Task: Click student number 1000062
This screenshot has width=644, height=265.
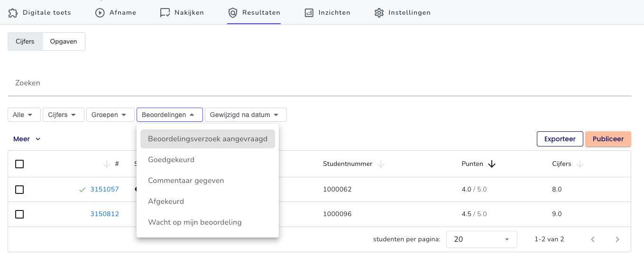Action: pyautogui.click(x=337, y=190)
